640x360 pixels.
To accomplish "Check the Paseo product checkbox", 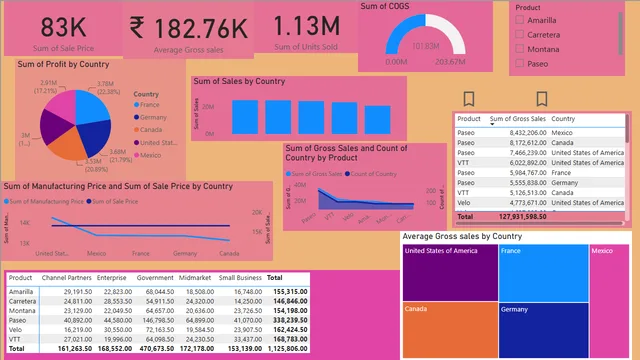I will point(520,63).
